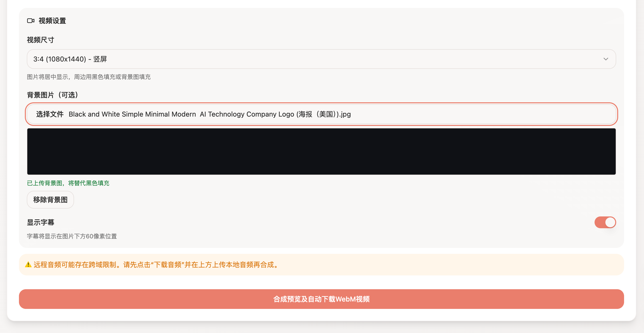Click the 视频尺寸 label
The image size is (644, 333).
click(x=41, y=40)
